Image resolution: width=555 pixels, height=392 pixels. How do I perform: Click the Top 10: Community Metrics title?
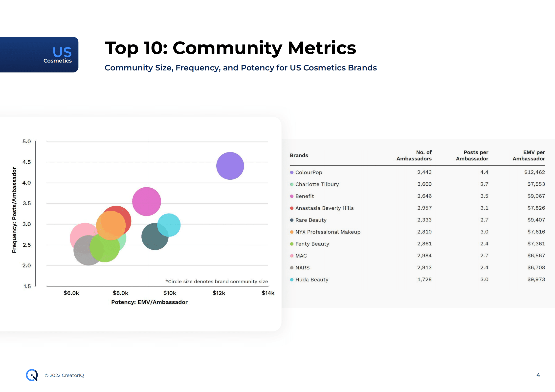[230, 48]
